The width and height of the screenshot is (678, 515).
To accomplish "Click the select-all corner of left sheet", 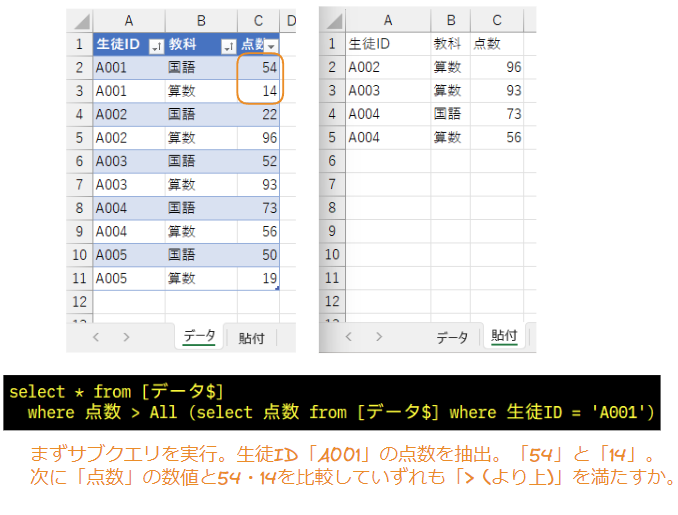I will [80, 21].
